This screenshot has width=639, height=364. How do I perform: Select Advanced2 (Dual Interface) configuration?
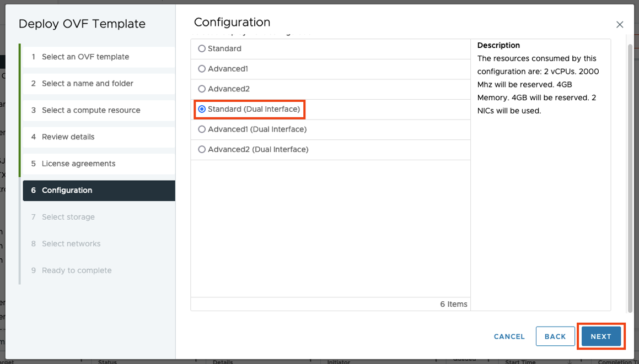[201, 149]
